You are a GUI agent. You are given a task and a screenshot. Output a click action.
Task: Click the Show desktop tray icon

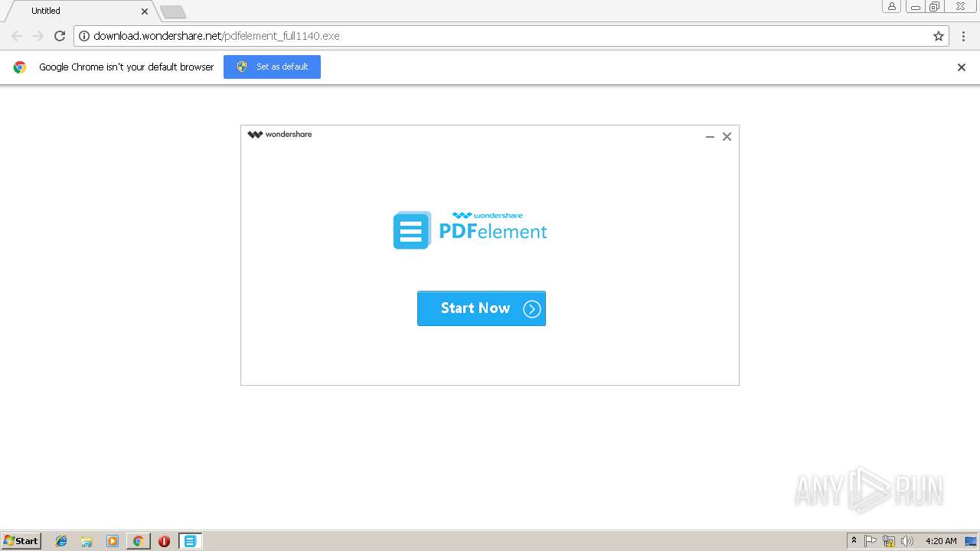click(971, 541)
